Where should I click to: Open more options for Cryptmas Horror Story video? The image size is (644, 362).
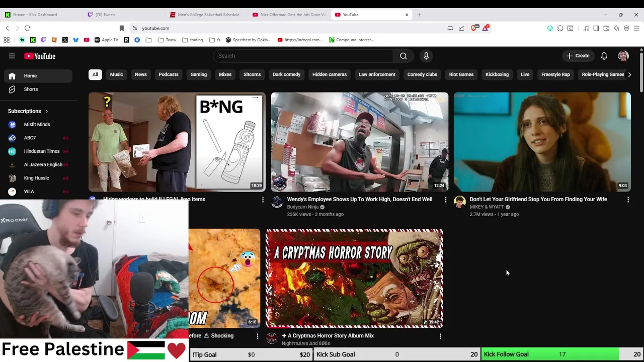(x=440, y=336)
